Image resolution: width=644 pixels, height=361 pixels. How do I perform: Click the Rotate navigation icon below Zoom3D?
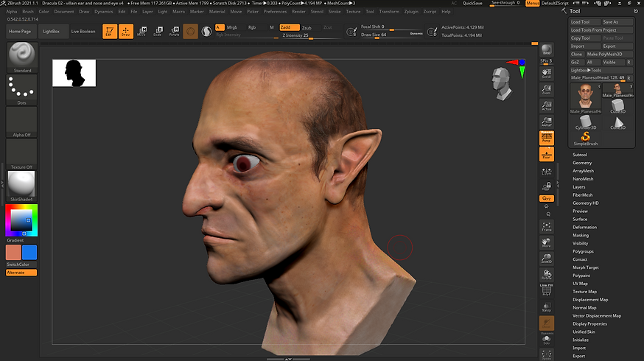pyautogui.click(x=546, y=275)
